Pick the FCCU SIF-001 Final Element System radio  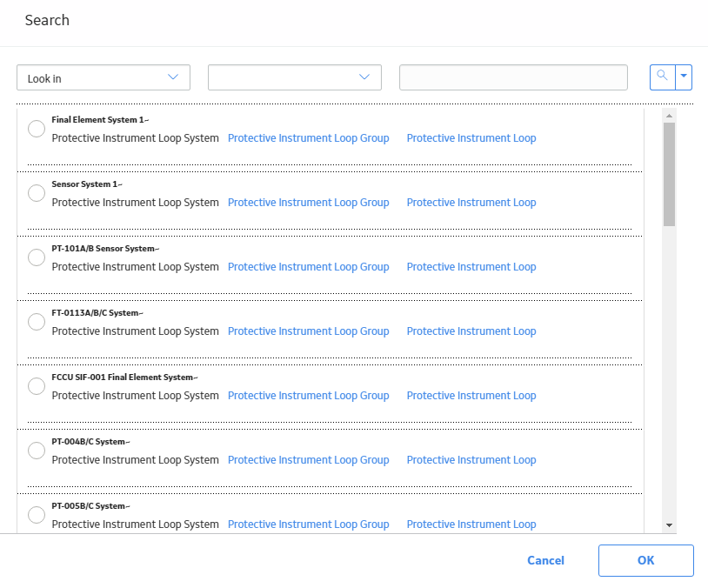37,386
